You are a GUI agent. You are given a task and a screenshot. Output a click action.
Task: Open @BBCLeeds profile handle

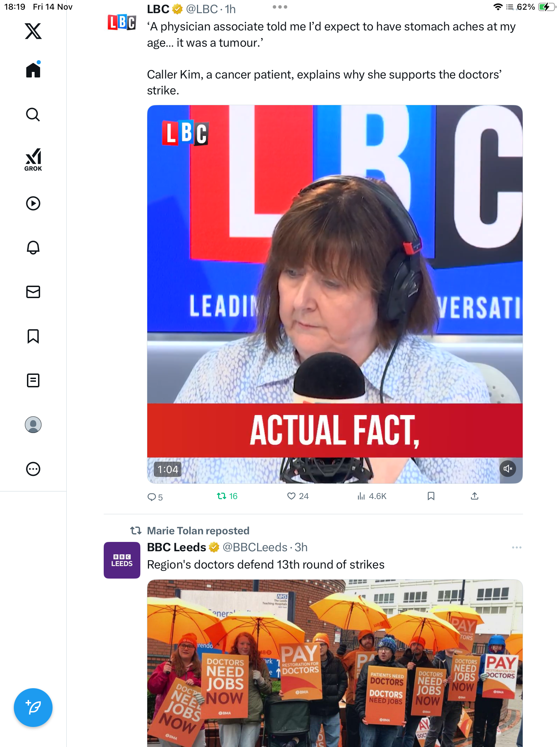pos(255,547)
